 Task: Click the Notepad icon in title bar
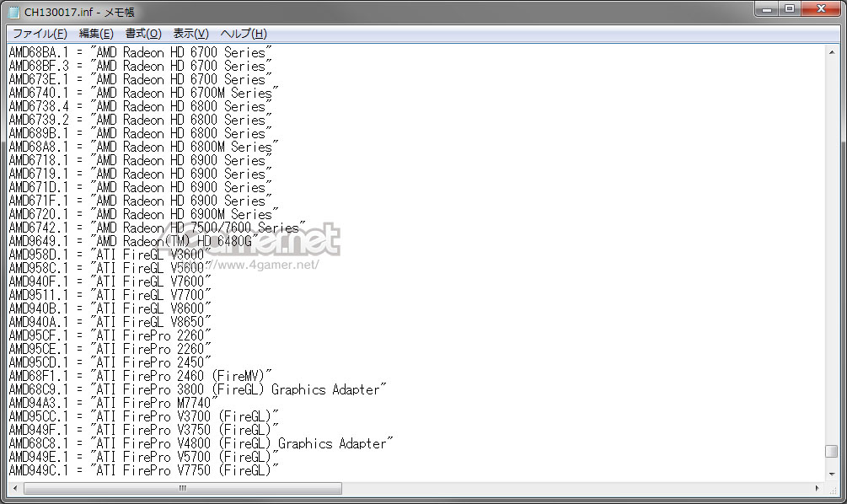click(14, 12)
